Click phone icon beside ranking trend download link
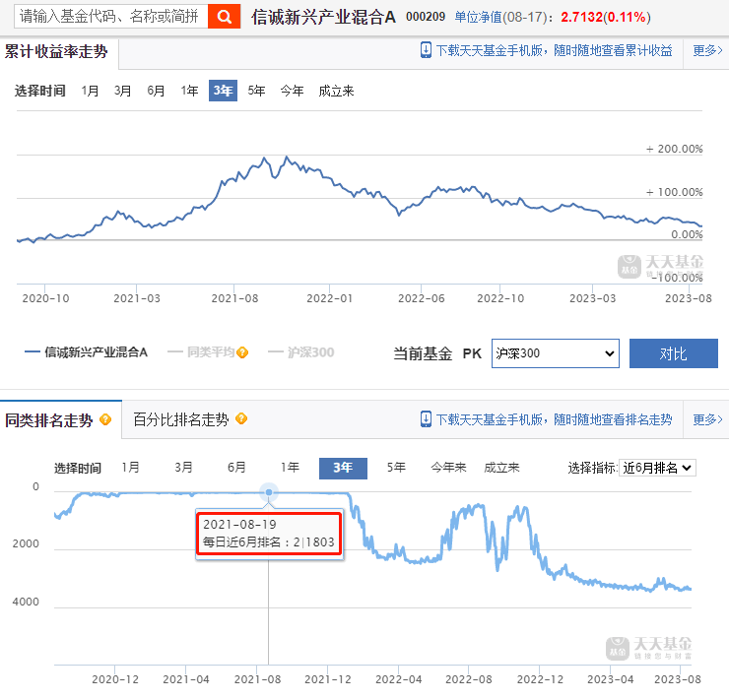 pyautogui.click(x=425, y=418)
